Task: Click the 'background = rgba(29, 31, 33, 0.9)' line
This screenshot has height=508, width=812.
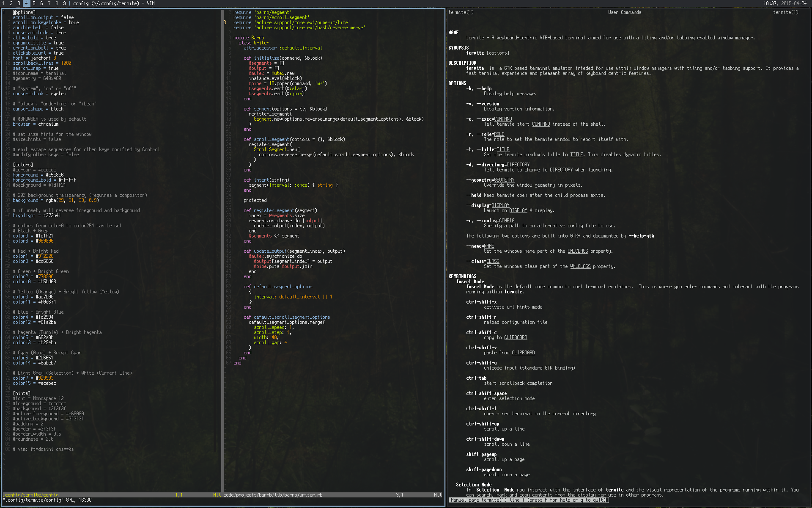Action: pyautogui.click(x=55, y=200)
